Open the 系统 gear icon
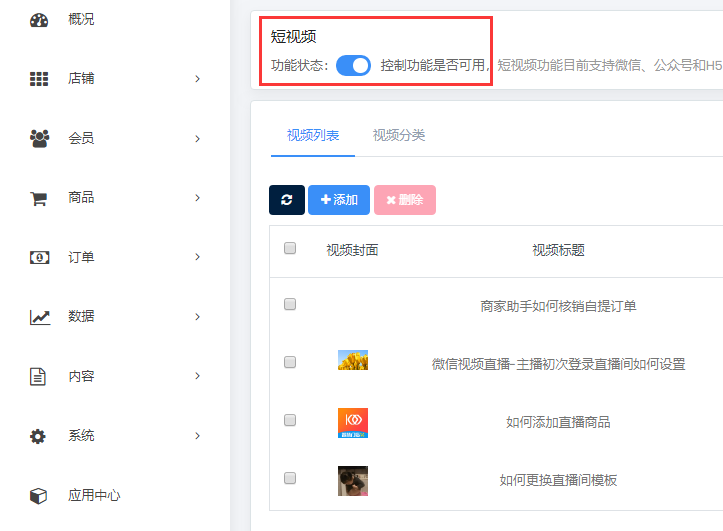723x531 pixels. (x=38, y=436)
